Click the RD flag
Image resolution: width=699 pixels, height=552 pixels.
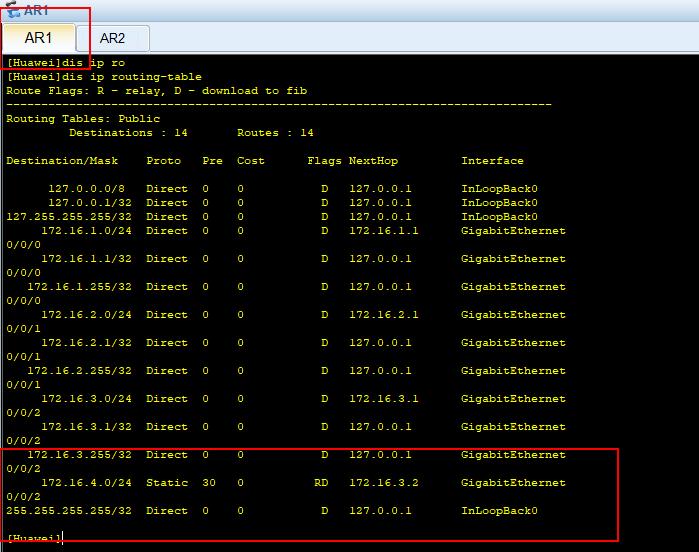pyautogui.click(x=321, y=483)
